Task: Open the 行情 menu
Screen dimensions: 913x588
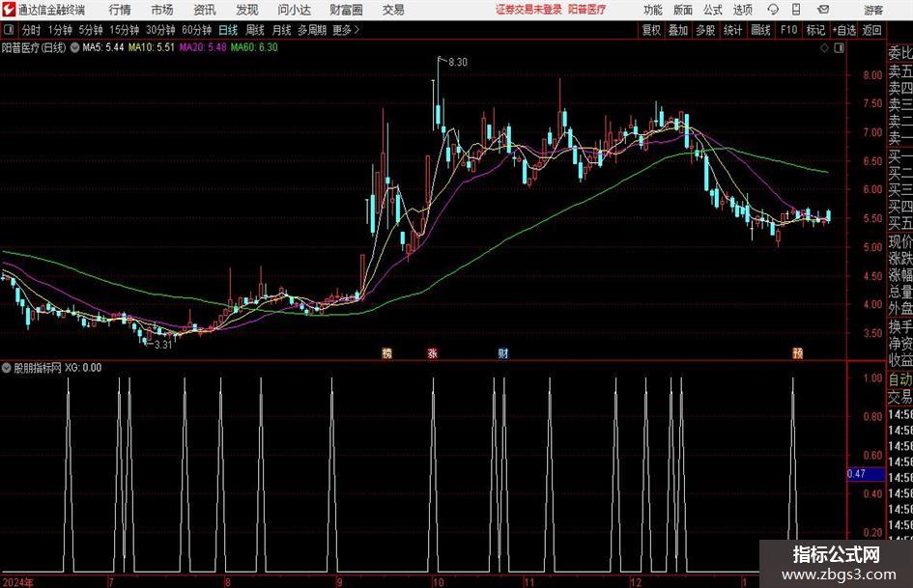Action: click(120, 10)
